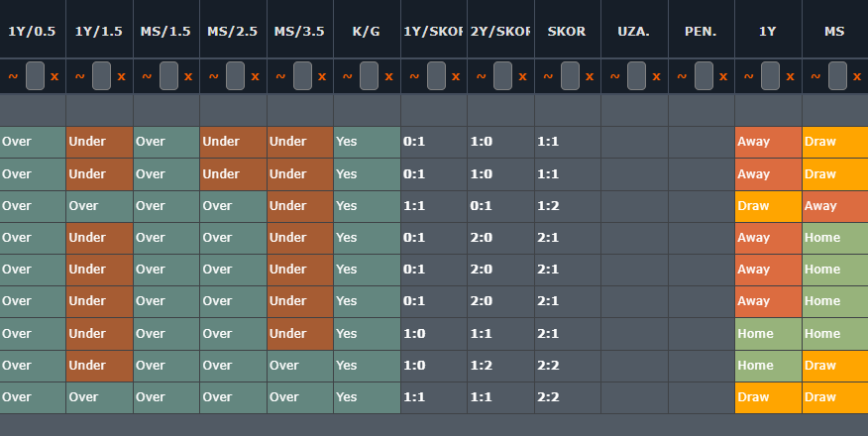Select the 1:2 cell in the 2Y/SKOR column
Viewport: 868px width, 436px height.
[x=500, y=366]
